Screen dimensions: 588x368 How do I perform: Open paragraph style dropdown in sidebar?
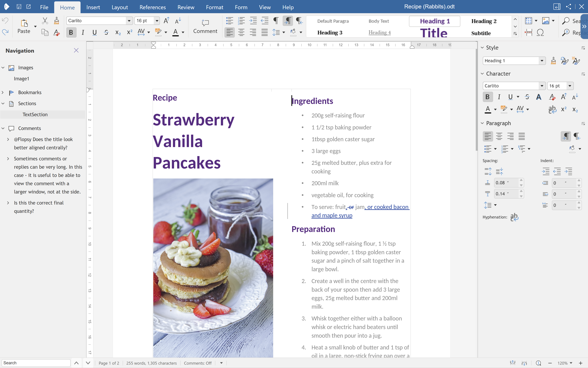(542, 61)
